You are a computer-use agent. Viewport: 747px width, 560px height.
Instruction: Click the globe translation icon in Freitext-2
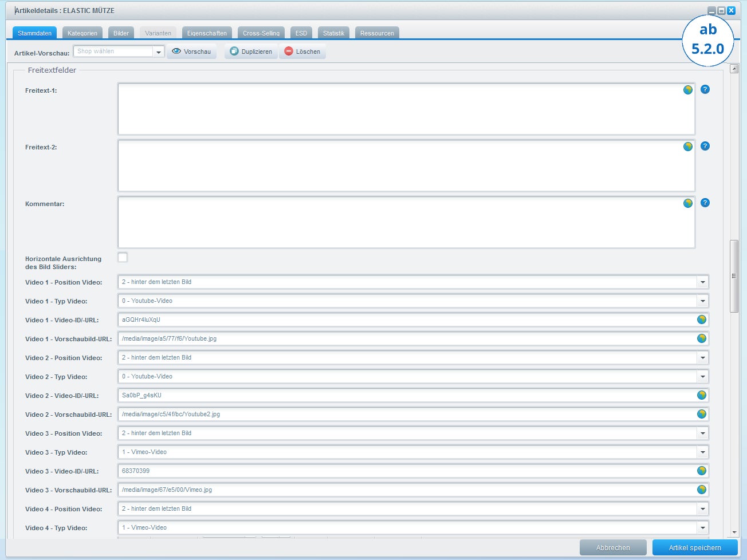click(x=688, y=147)
